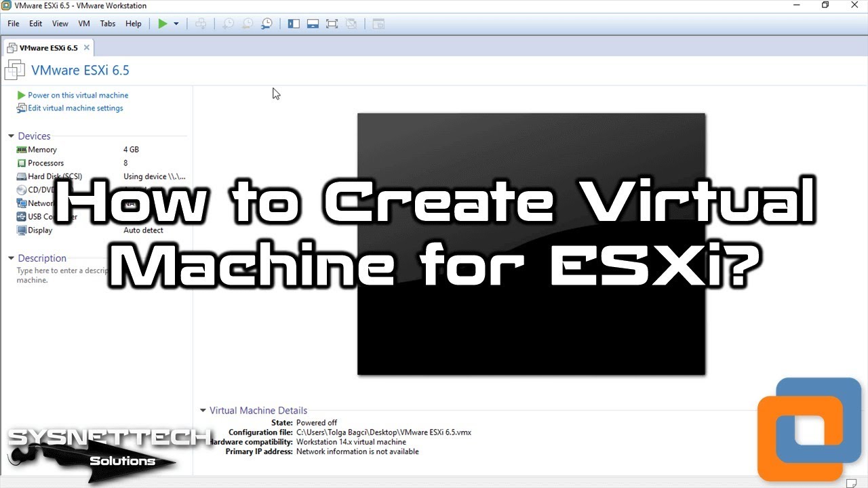Click the Network information is not available text

[x=357, y=451]
